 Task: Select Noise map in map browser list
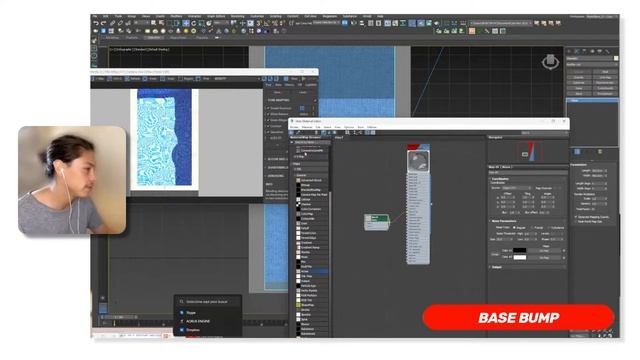(312, 271)
